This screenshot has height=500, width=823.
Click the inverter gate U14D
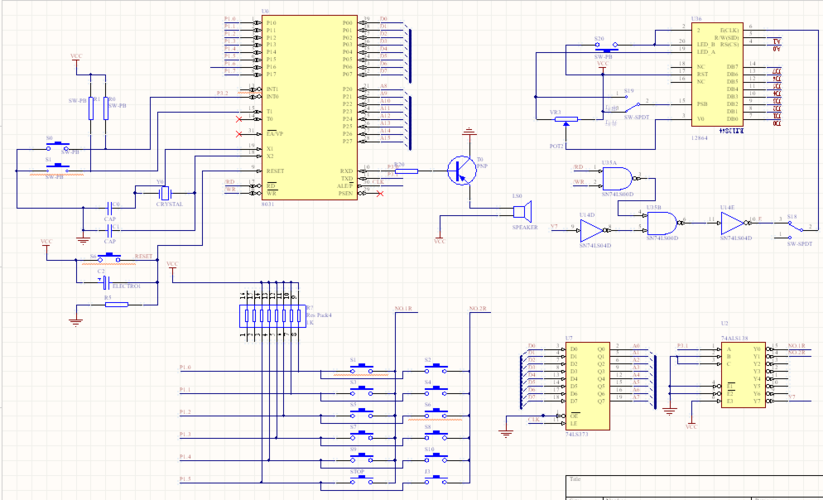point(594,230)
